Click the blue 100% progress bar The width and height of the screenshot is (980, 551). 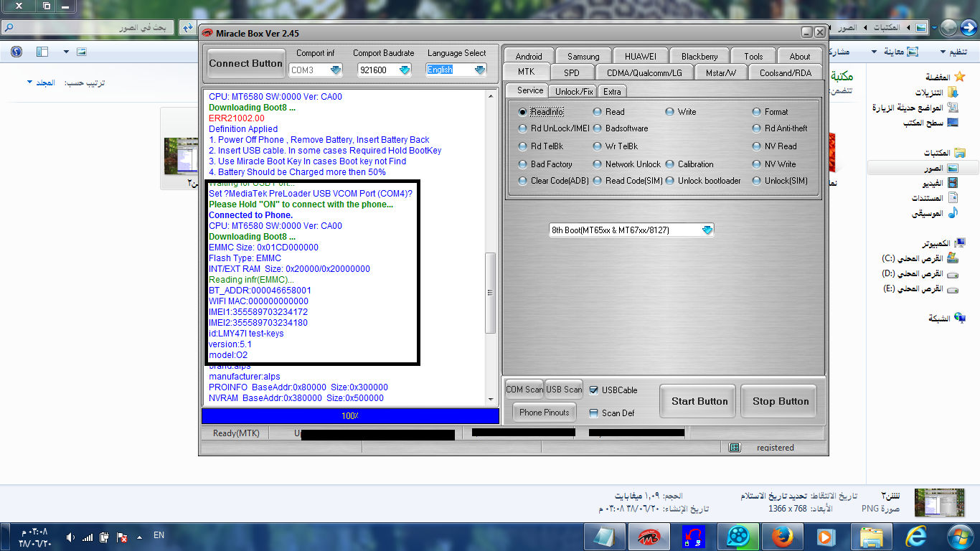tap(350, 416)
